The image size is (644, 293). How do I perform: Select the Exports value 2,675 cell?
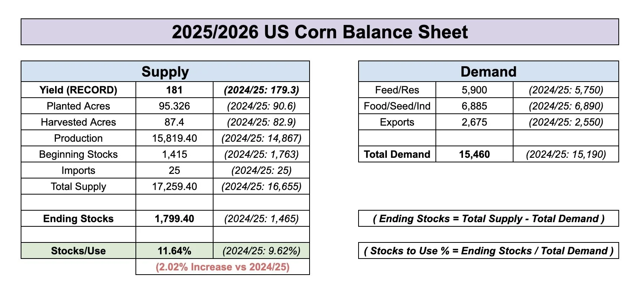pyautogui.click(x=474, y=122)
